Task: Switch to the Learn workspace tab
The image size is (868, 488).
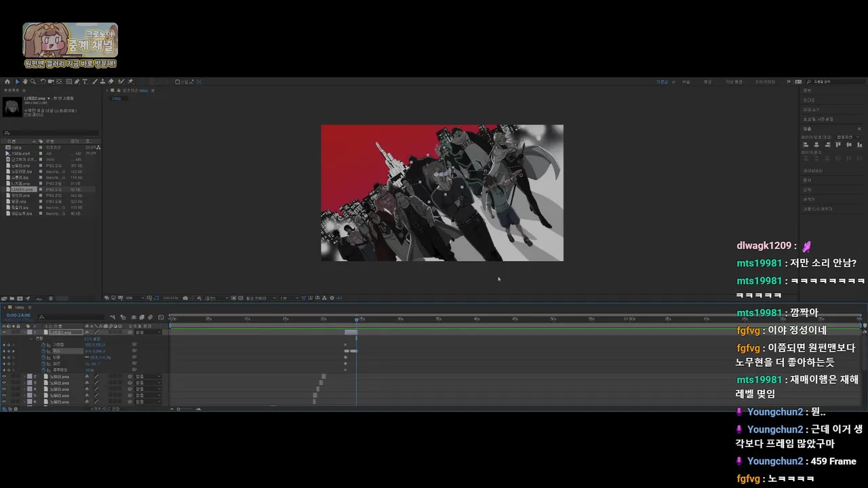Action: pos(686,82)
